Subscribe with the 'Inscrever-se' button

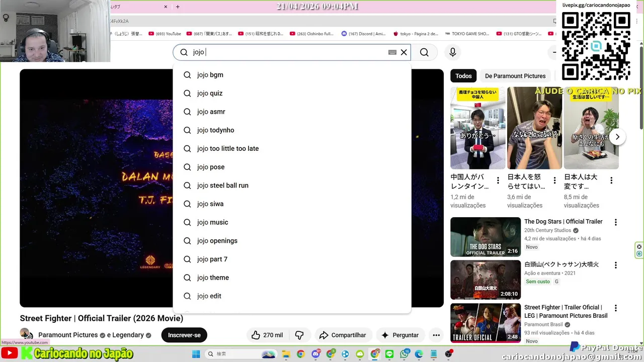[184, 335]
